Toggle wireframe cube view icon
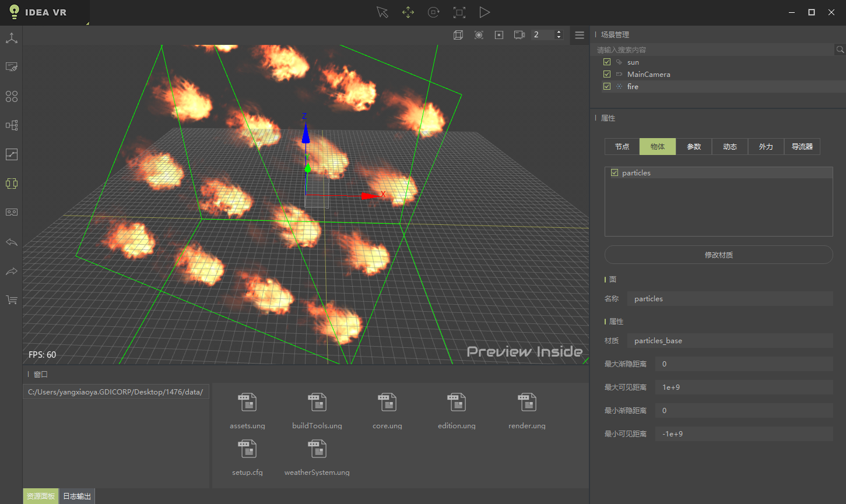The width and height of the screenshot is (846, 504). coord(458,35)
